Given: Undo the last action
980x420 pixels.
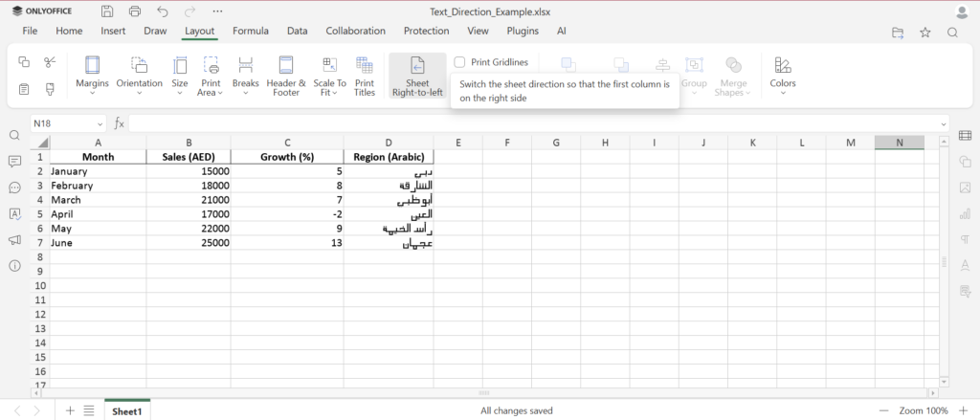Looking at the screenshot, I should point(163,11).
